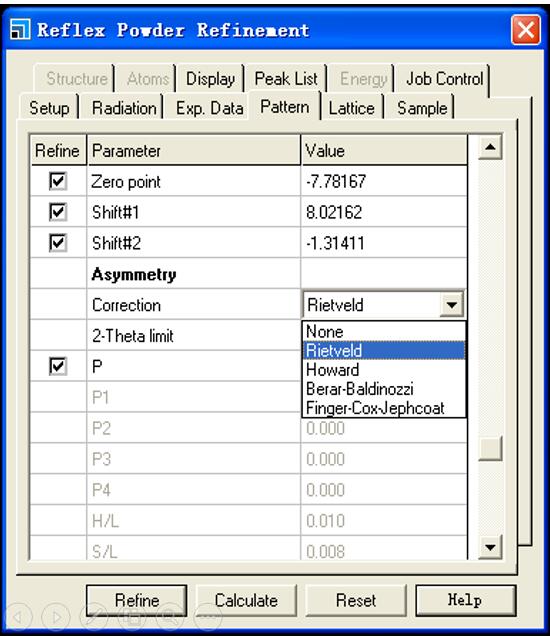Viewport: 550px width, 636px height.
Task: Open the Sample tab
Action: [x=422, y=108]
